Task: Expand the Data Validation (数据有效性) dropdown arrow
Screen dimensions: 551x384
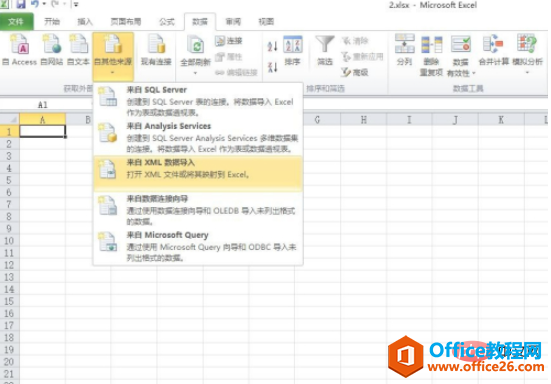Action: 474,73
